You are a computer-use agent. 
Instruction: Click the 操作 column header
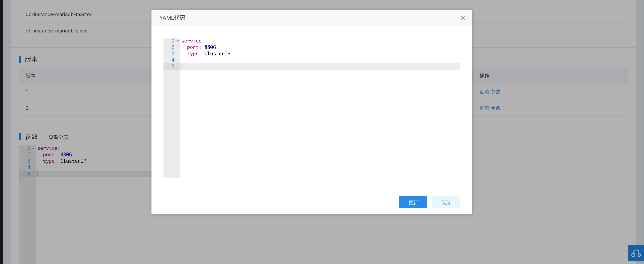tap(484, 76)
